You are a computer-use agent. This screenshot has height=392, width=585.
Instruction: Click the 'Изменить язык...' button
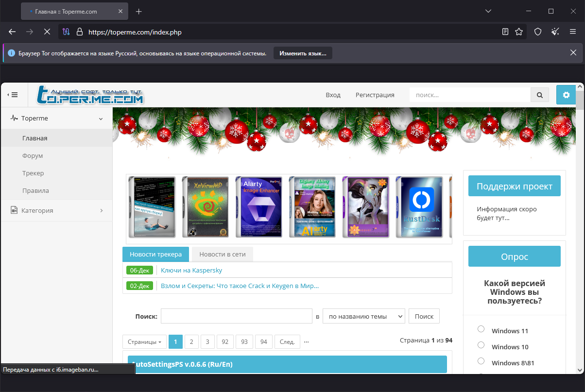tap(303, 53)
